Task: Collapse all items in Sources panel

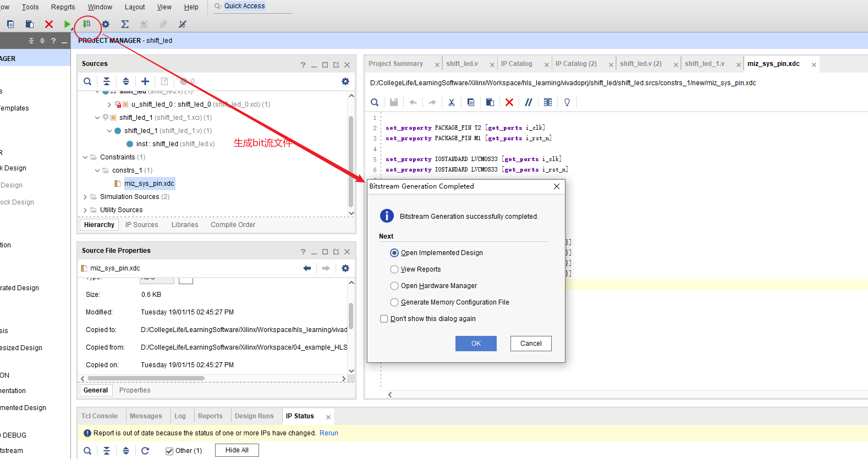Action: pyautogui.click(x=107, y=81)
